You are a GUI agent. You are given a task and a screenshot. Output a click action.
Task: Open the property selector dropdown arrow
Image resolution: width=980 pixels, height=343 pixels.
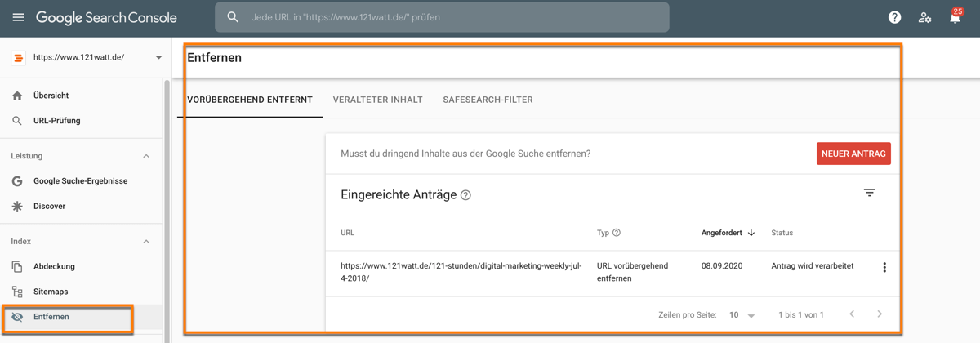158,58
